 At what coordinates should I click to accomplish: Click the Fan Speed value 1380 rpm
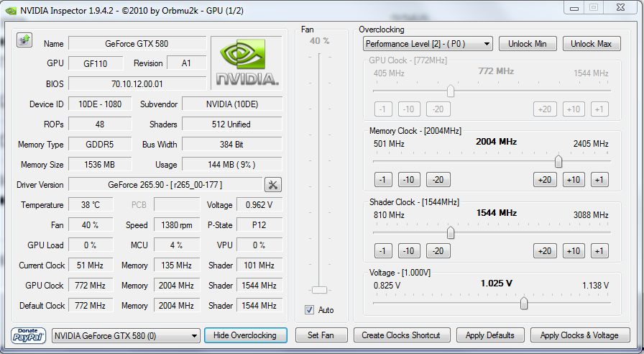point(177,225)
